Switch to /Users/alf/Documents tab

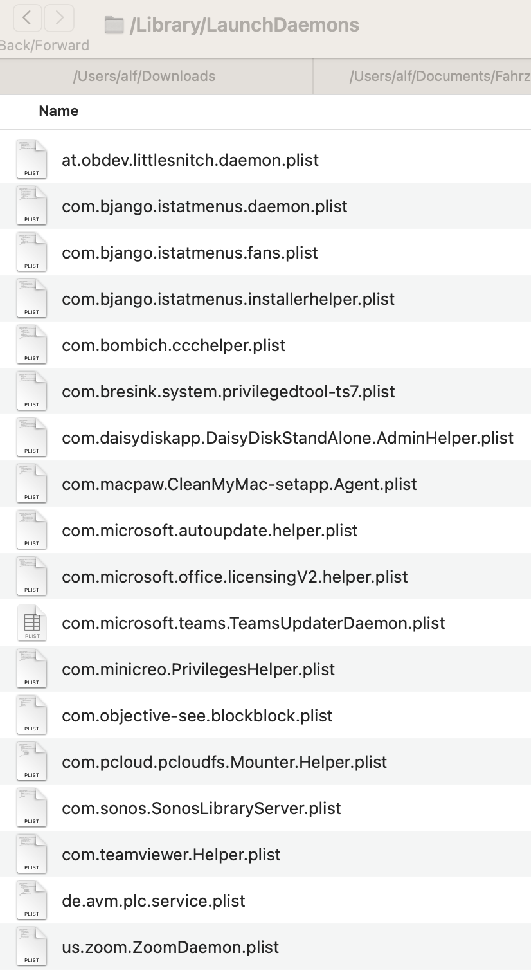click(422, 77)
